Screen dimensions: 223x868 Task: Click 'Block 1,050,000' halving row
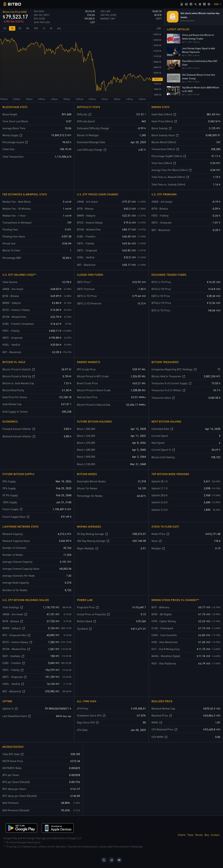click(111, 429)
